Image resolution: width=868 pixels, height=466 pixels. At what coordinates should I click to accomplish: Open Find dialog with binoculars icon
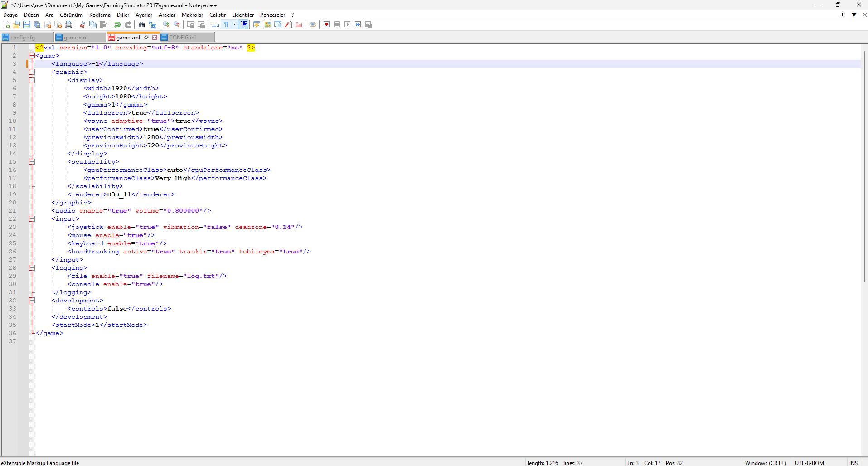[142, 24]
